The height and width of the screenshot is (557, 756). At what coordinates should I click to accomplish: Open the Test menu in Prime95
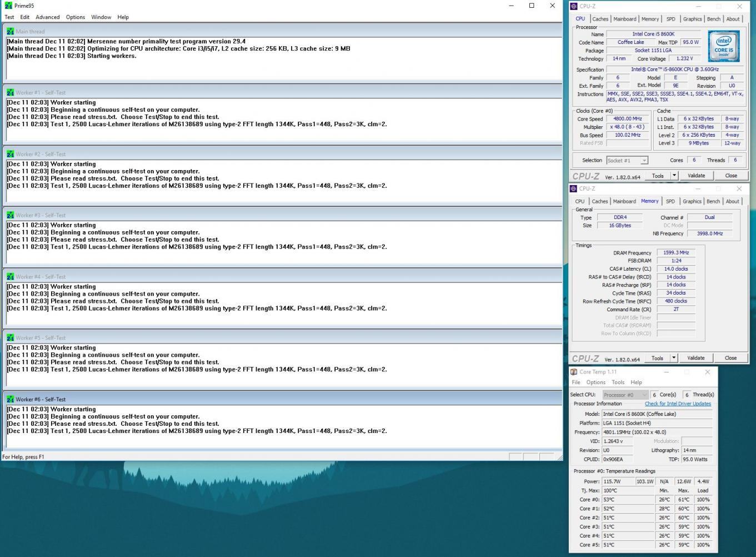coord(9,17)
